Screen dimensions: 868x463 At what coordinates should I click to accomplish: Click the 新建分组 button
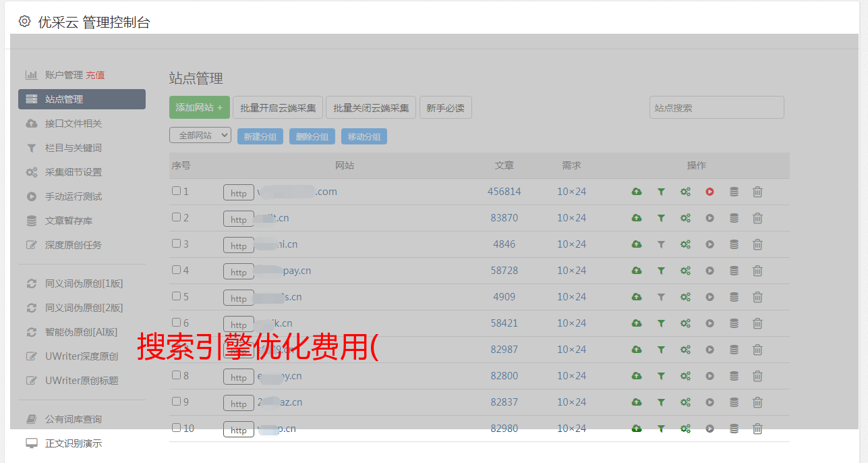pyautogui.click(x=260, y=136)
